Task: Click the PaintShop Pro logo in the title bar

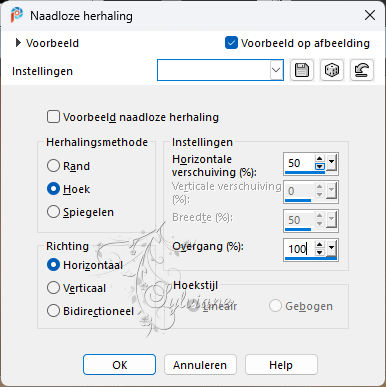Action: point(16,15)
